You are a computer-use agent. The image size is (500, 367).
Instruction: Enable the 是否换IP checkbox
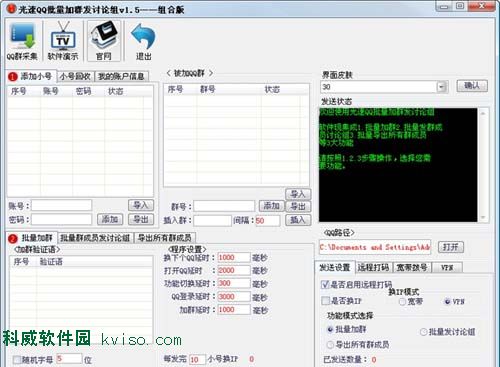click(325, 301)
